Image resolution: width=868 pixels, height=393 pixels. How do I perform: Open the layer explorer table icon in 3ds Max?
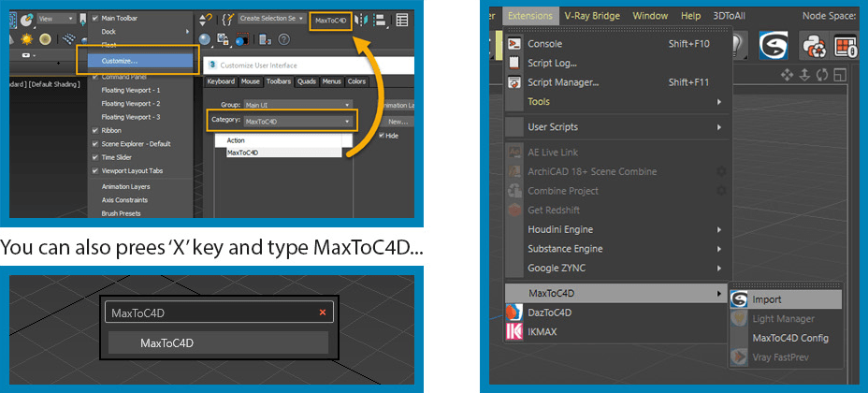[402, 20]
